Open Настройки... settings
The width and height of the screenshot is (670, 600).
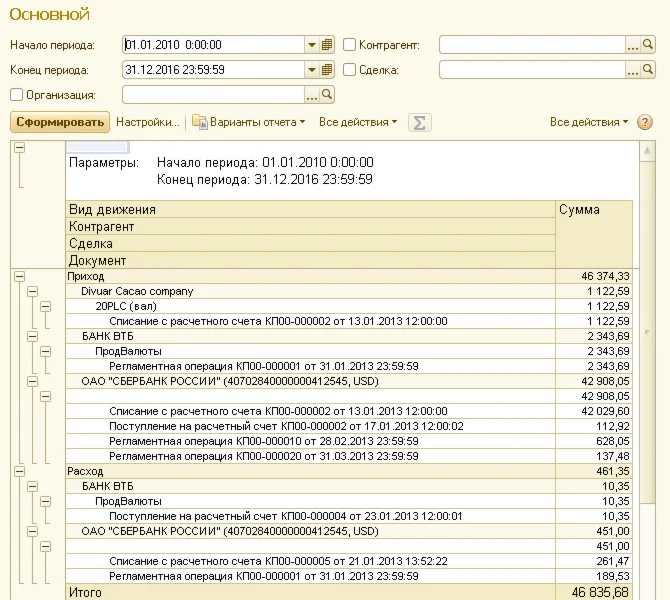coord(148,122)
